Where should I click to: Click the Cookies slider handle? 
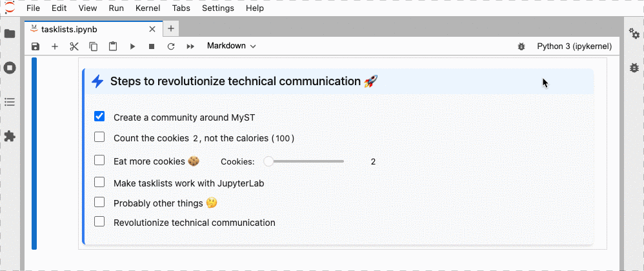[269, 161]
